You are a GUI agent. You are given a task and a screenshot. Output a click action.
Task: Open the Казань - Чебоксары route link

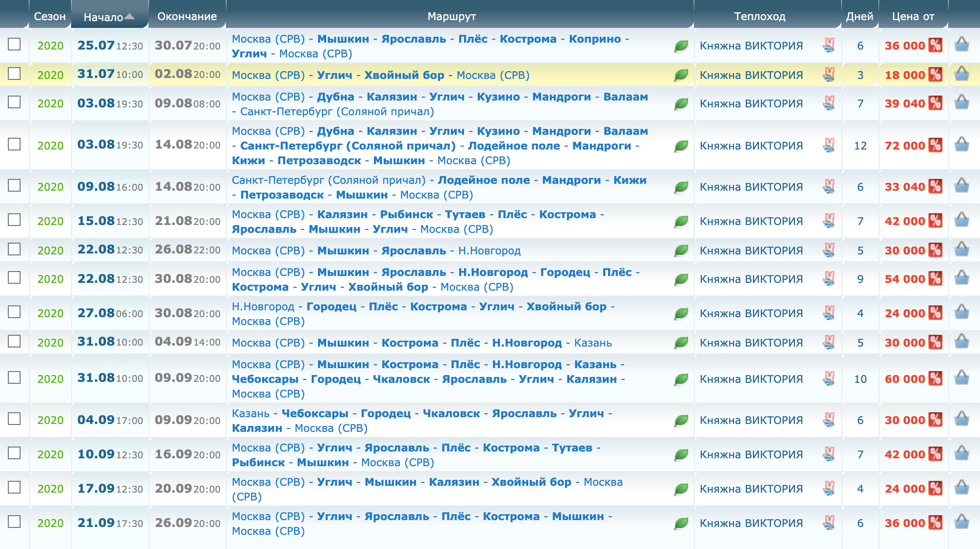422,421
